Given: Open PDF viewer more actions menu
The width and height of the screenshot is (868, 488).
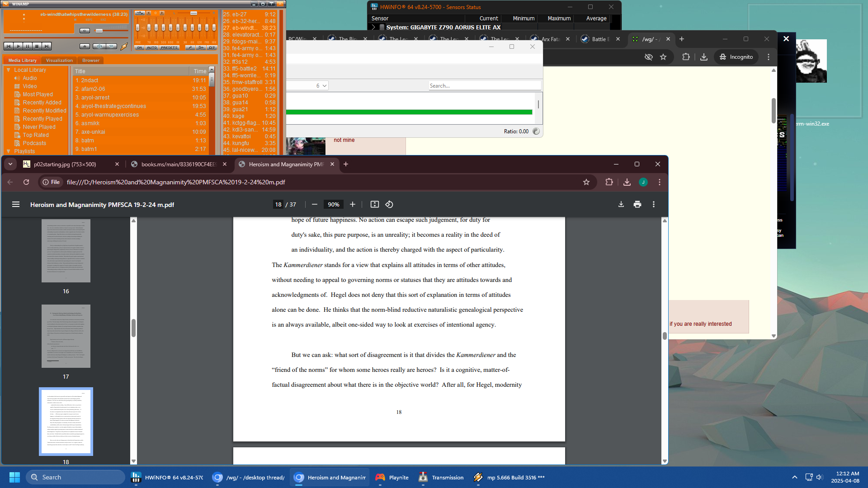Looking at the screenshot, I should [x=654, y=205].
